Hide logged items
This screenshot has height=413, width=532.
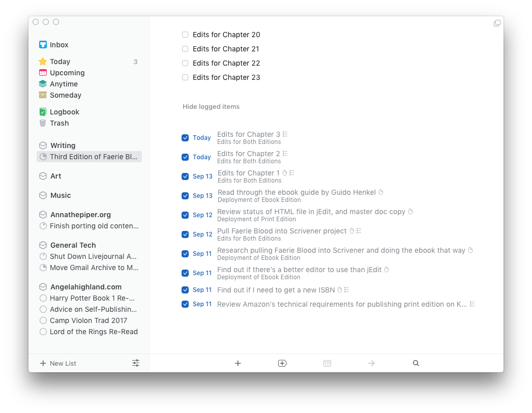211,107
